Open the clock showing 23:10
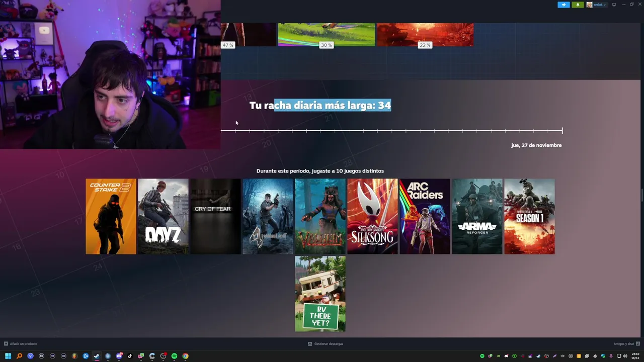The image size is (644, 362). pyautogui.click(x=635, y=356)
